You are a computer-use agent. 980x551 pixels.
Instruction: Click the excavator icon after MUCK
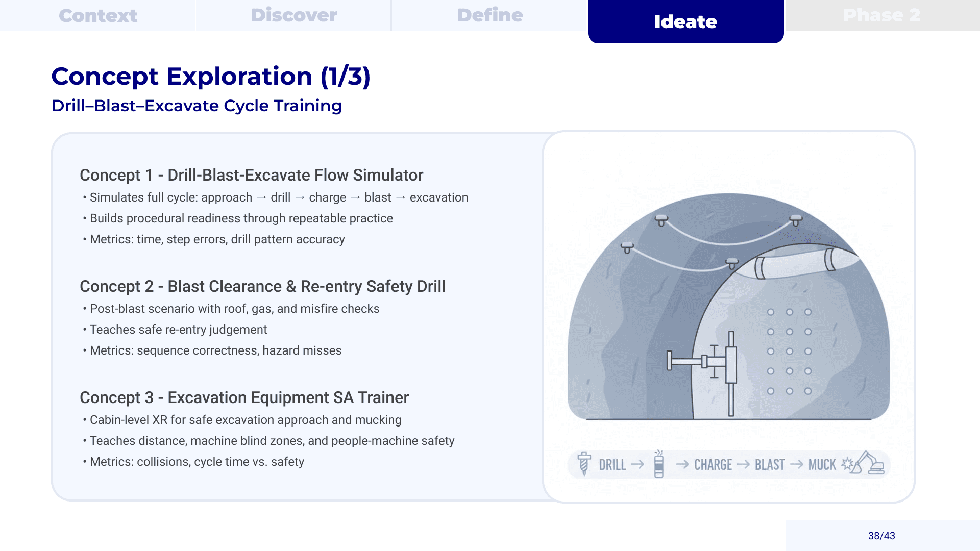[869, 463]
